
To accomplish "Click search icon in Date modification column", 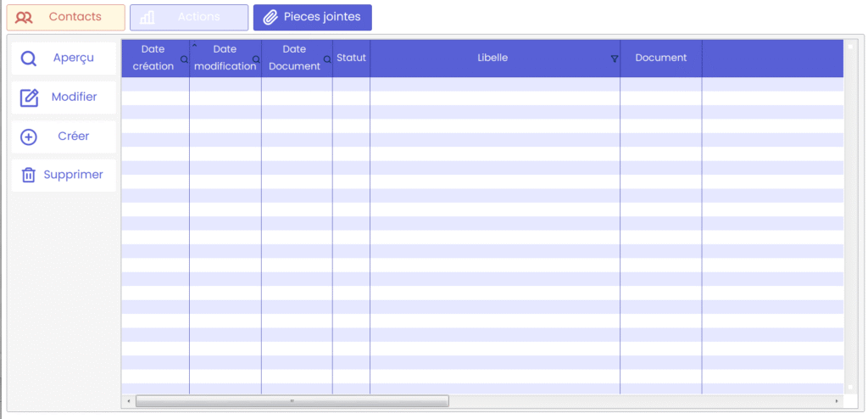I will click(x=256, y=60).
